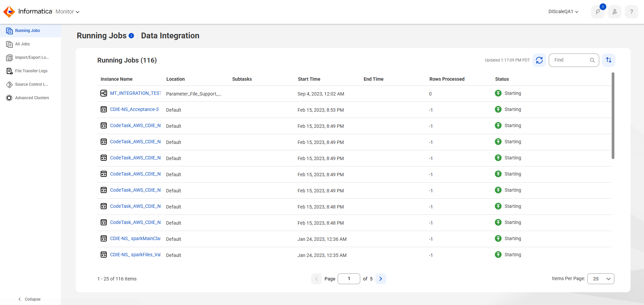
Task: Open CDIE-NS_ sparkFiles_Val job link
Action: pyautogui.click(x=135, y=255)
